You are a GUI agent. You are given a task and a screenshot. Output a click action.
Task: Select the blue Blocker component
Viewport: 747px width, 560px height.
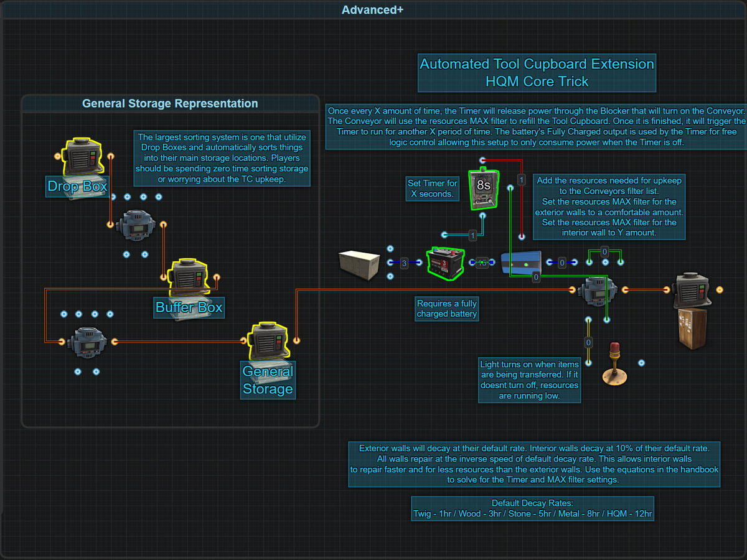pos(521,263)
